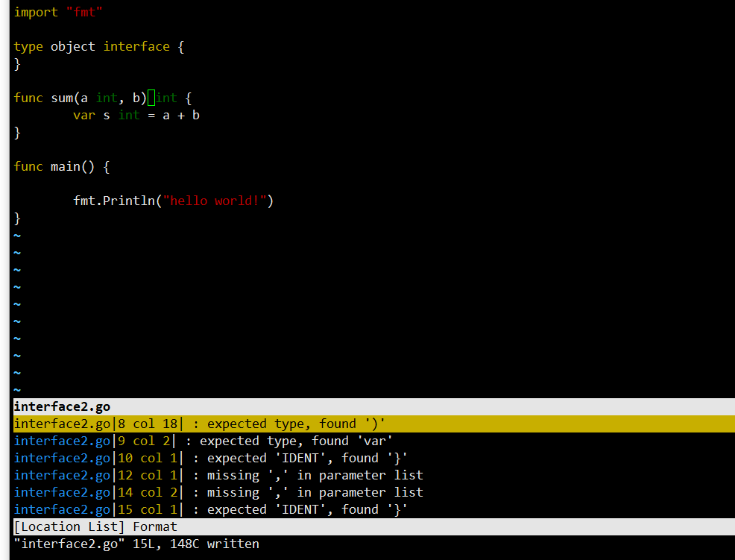735x560 pixels.
Task: Click the "object" type name
Action: click(72, 46)
